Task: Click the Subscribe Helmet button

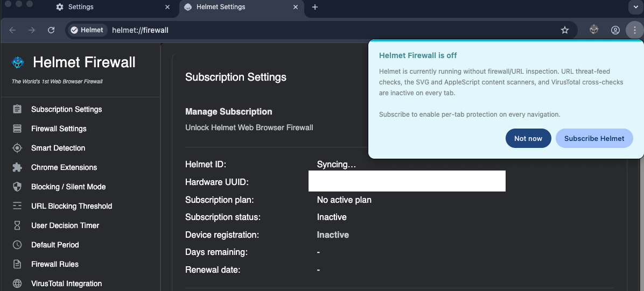Action: (x=594, y=138)
